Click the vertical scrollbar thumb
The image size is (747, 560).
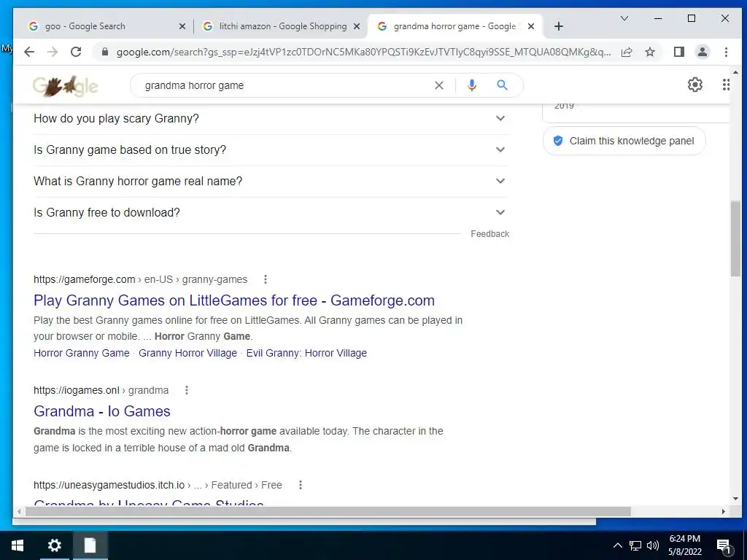tap(735, 238)
